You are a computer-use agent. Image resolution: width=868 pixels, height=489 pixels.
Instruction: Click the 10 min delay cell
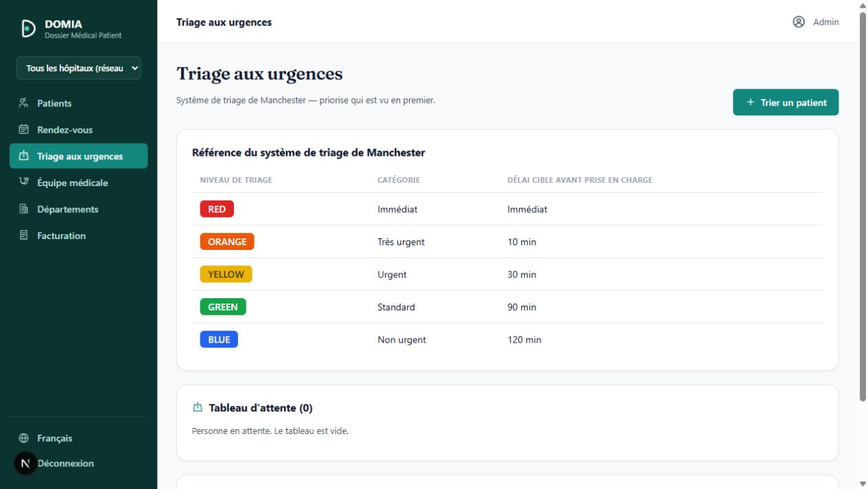tap(521, 242)
